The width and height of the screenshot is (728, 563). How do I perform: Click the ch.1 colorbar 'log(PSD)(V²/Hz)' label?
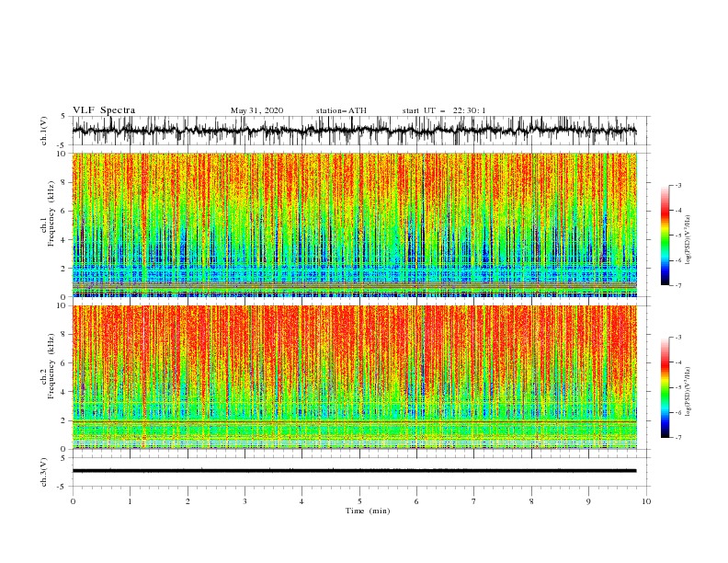tap(688, 240)
